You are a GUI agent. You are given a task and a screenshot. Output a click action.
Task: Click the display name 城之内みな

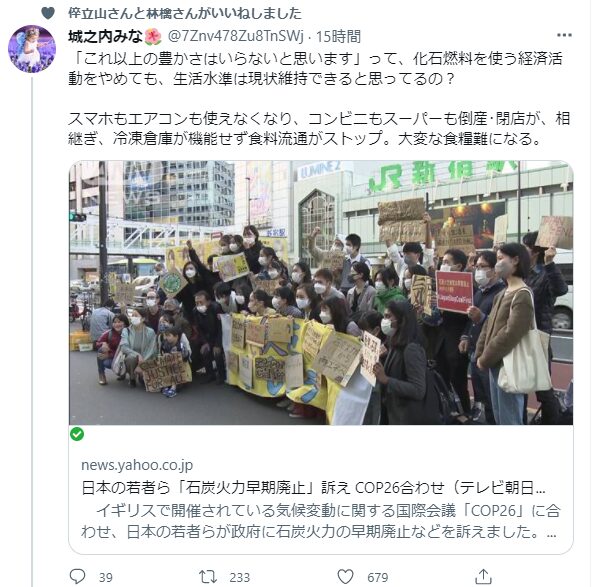105,36
